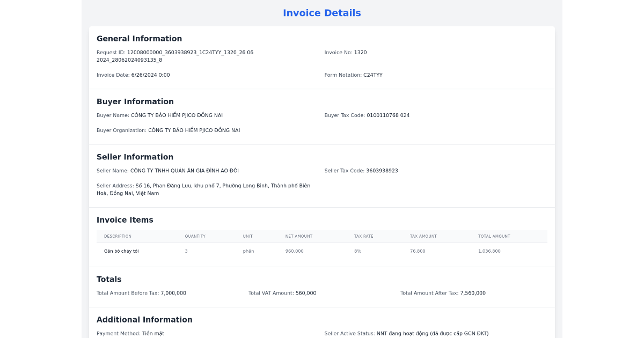Select the DESCRIPTION column header

tap(118, 236)
